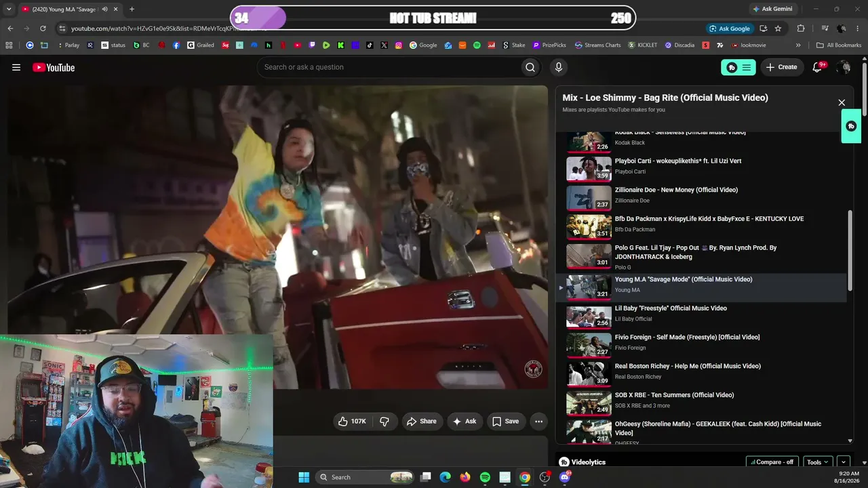Viewport: 868px width, 488px height.
Task: Open YouTube notifications bell
Action: (818, 67)
